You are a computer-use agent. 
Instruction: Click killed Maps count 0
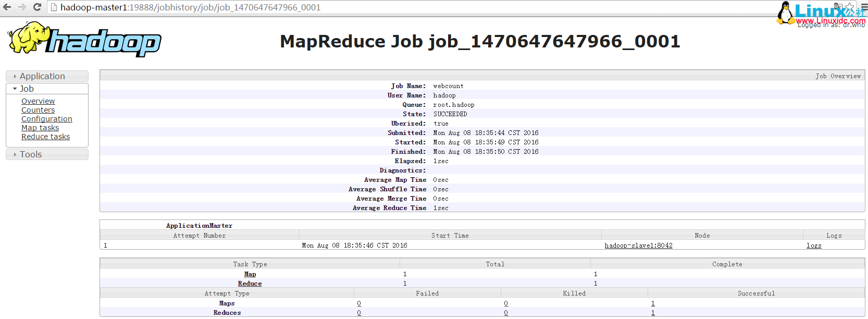[506, 303]
